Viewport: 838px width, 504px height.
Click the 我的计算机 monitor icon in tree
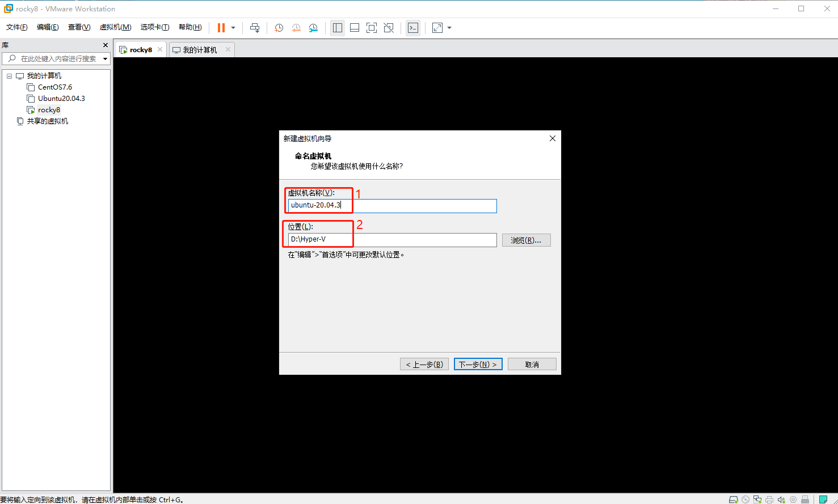(20, 76)
